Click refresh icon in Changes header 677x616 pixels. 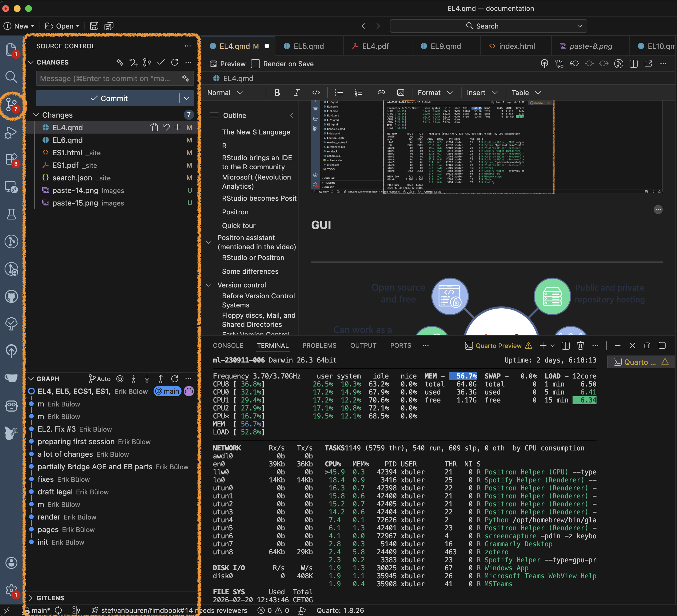click(175, 62)
